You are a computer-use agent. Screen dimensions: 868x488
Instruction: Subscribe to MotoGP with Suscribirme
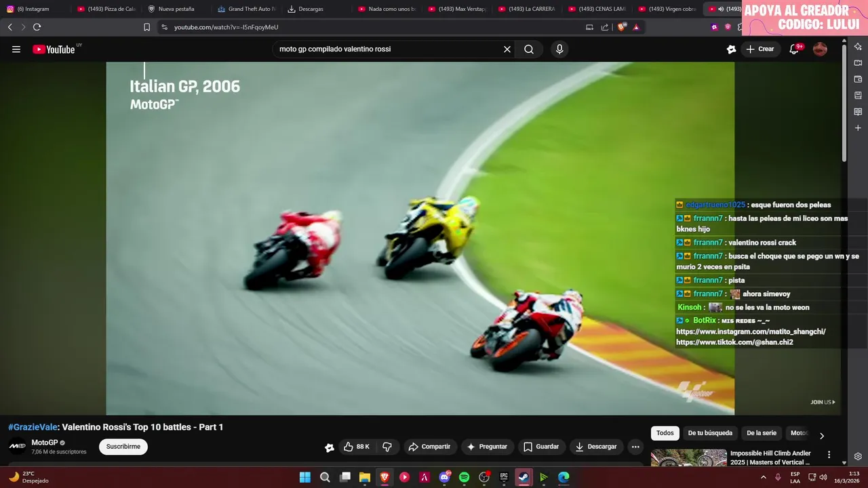[123, 447]
